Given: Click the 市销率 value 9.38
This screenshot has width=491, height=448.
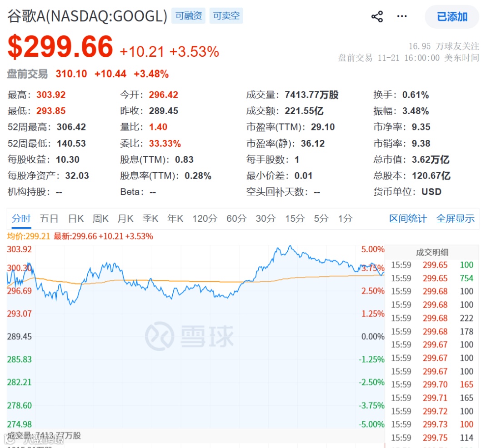Looking at the screenshot, I should [421, 143].
